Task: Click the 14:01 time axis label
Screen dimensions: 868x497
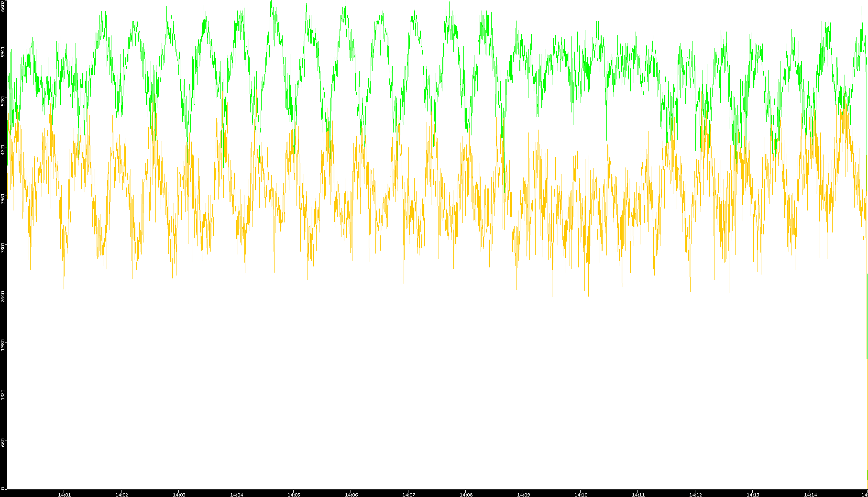Action: click(64, 495)
